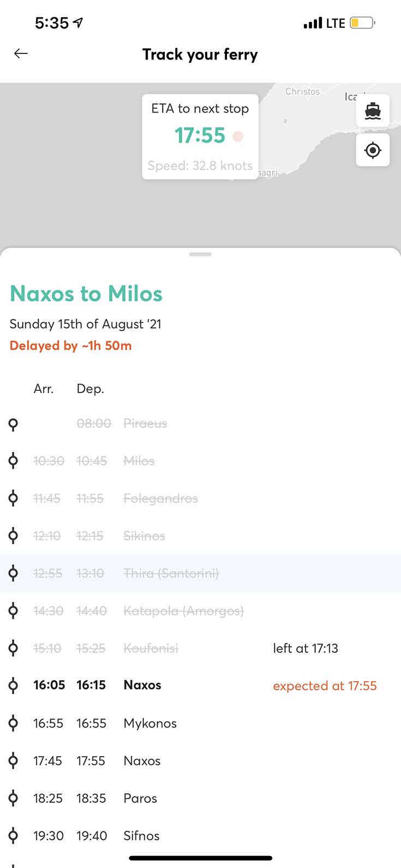Tap the 'Naxos to Milos' route heading
Viewport: 401px width, 868px height.
pyautogui.click(x=86, y=294)
